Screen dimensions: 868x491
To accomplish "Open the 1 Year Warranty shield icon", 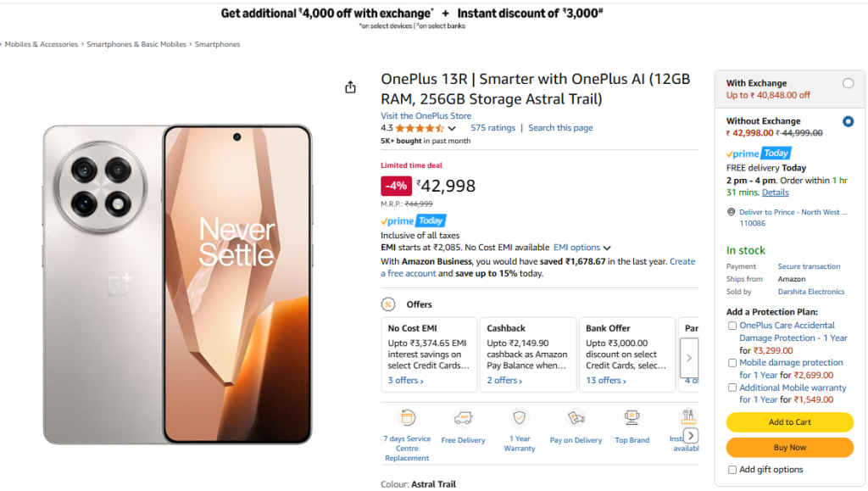I will click(519, 419).
